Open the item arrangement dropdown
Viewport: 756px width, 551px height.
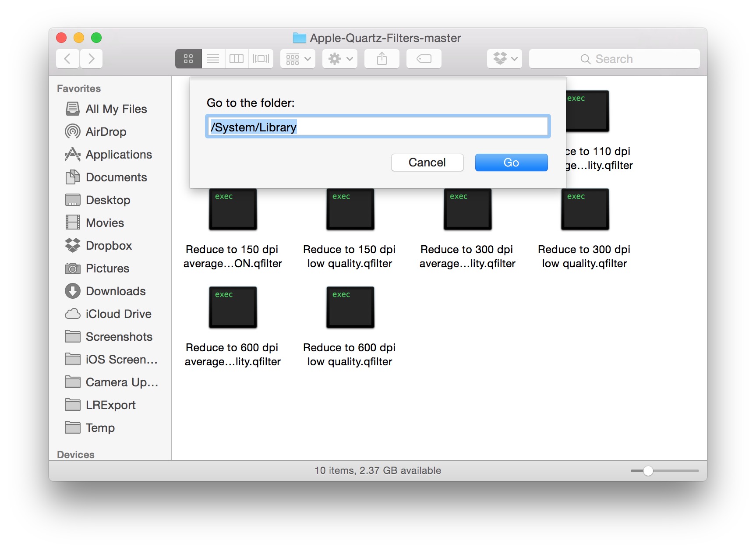[x=298, y=59]
